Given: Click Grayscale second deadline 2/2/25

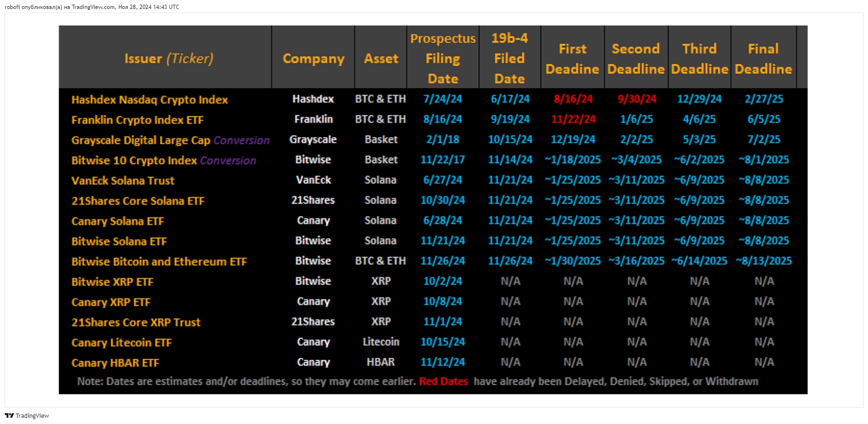Looking at the screenshot, I should [x=637, y=139].
